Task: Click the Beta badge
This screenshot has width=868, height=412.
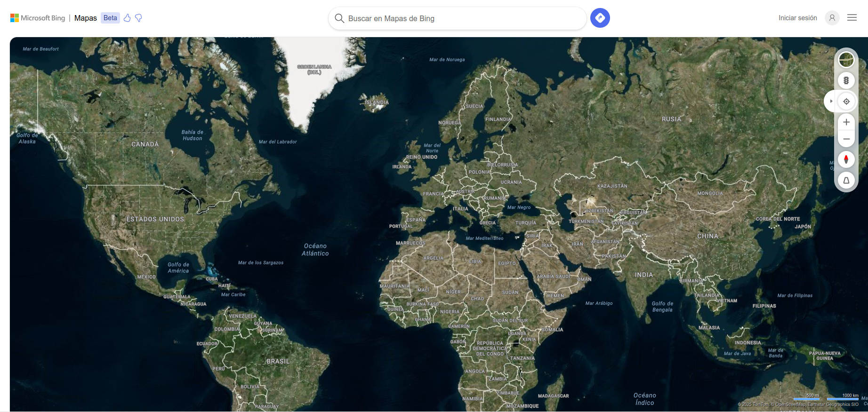Action: tap(110, 18)
